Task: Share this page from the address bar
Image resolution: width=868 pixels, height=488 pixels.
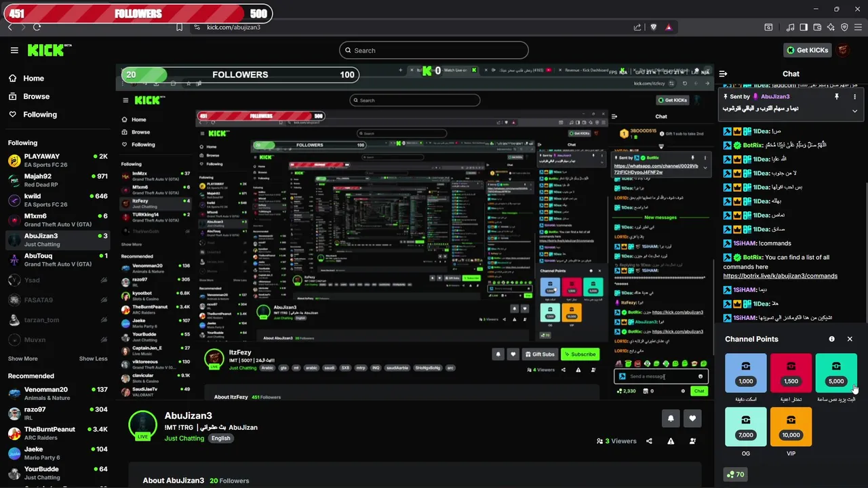Action: 637,27
